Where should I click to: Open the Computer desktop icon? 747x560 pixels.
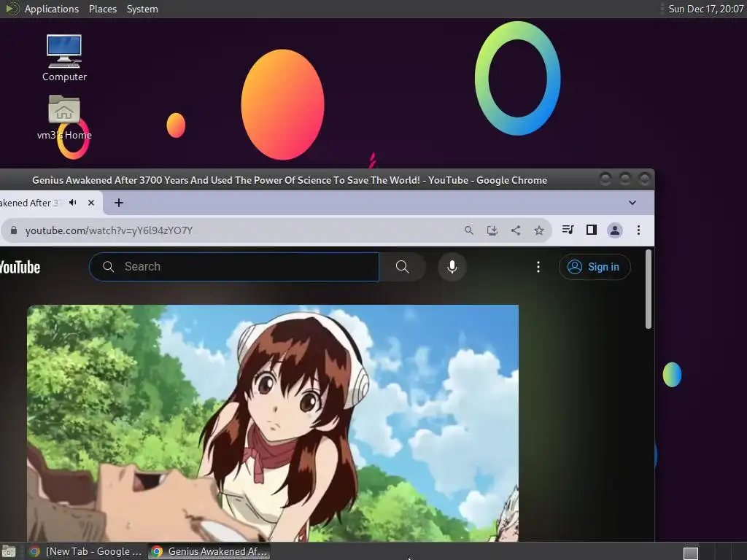click(x=64, y=58)
